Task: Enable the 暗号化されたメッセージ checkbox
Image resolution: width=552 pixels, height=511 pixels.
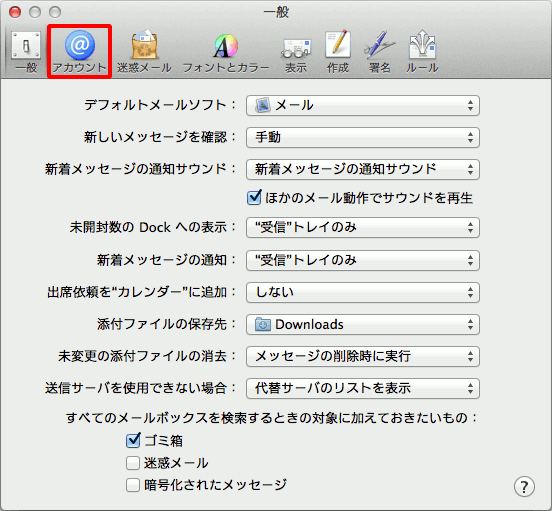Action: click(x=133, y=485)
